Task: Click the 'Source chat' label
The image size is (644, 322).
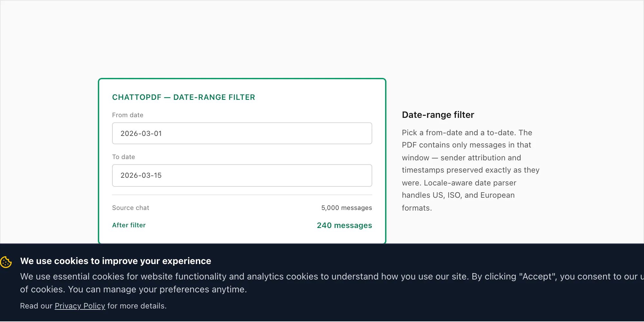Action: click(130, 208)
